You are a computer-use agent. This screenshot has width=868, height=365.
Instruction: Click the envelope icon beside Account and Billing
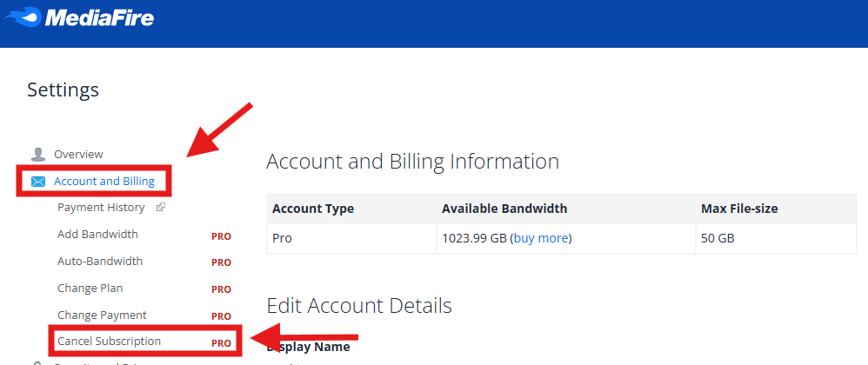pos(38,182)
